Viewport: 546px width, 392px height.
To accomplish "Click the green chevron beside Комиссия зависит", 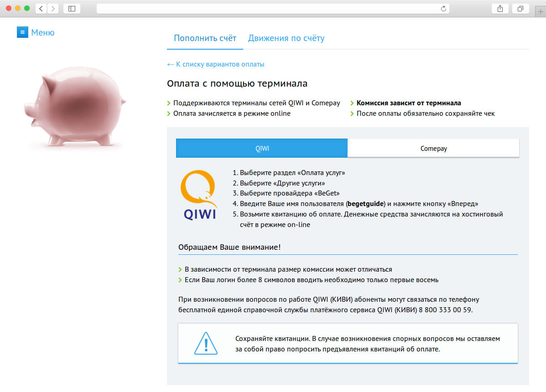I will coord(352,103).
